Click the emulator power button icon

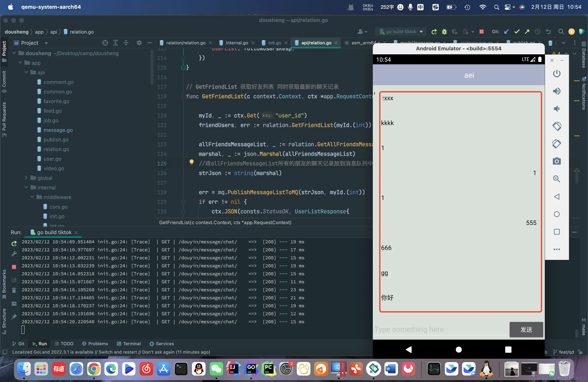(556, 74)
